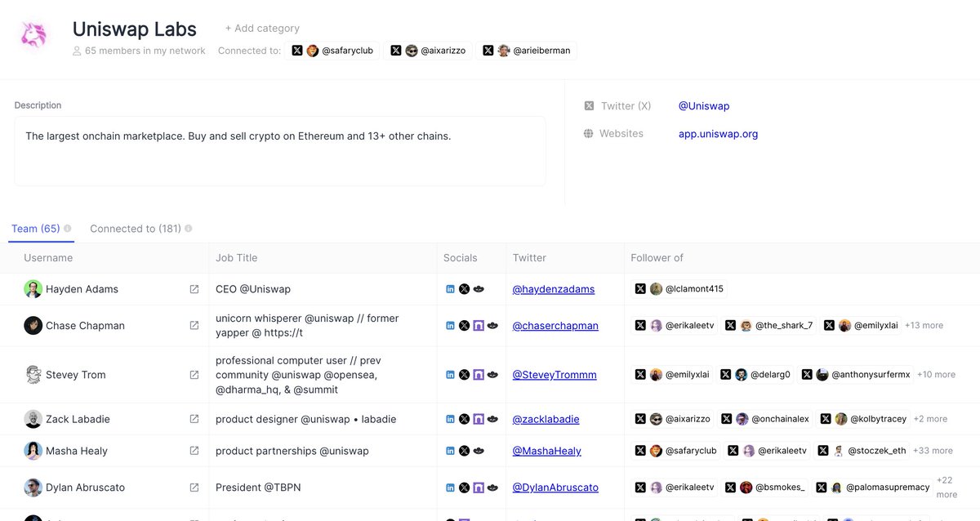Open Chase Chapman profile external link icon
This screenshot has height=521, width=980.
pyautogui.click(x=194, y=325)
